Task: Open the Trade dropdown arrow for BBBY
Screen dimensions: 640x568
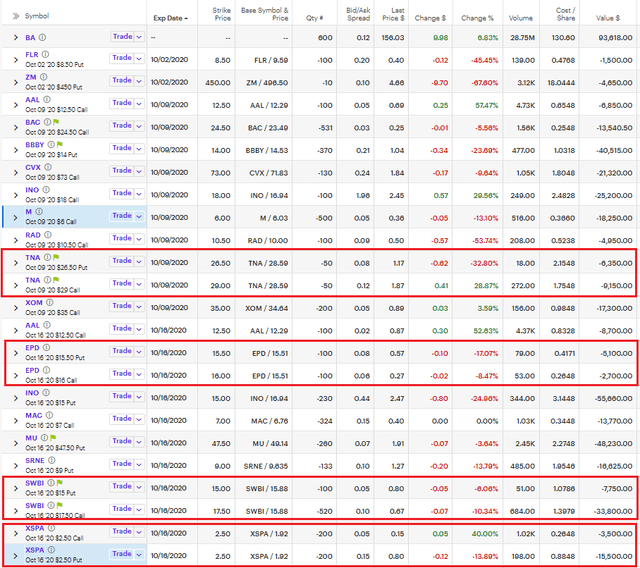Action: [139, 149]
